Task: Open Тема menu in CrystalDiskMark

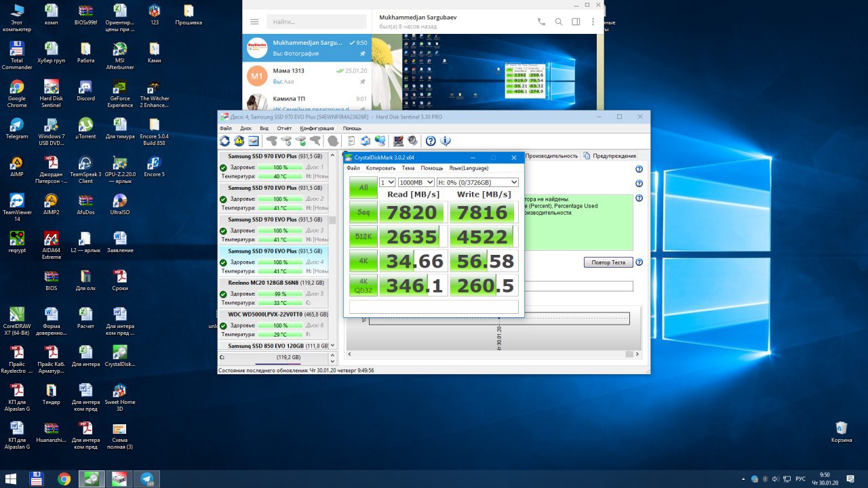Action: pyautogui.click(x=408, y=168)
